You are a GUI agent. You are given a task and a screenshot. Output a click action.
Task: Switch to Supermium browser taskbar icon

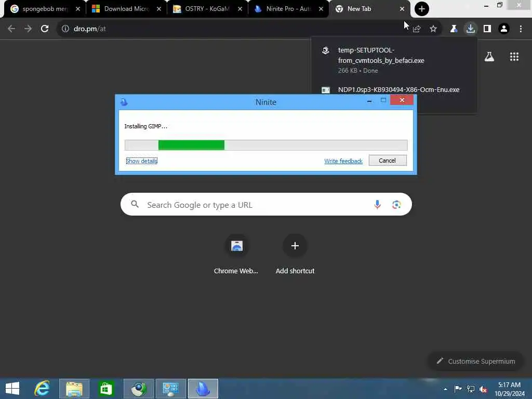(x=138, y=389)
